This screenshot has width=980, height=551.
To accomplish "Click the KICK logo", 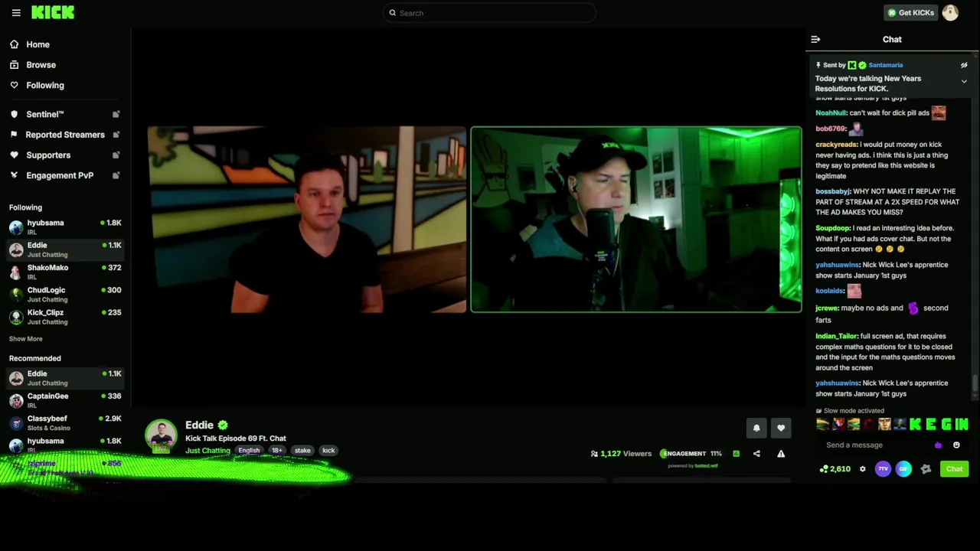I will click(x=53, y=12).
